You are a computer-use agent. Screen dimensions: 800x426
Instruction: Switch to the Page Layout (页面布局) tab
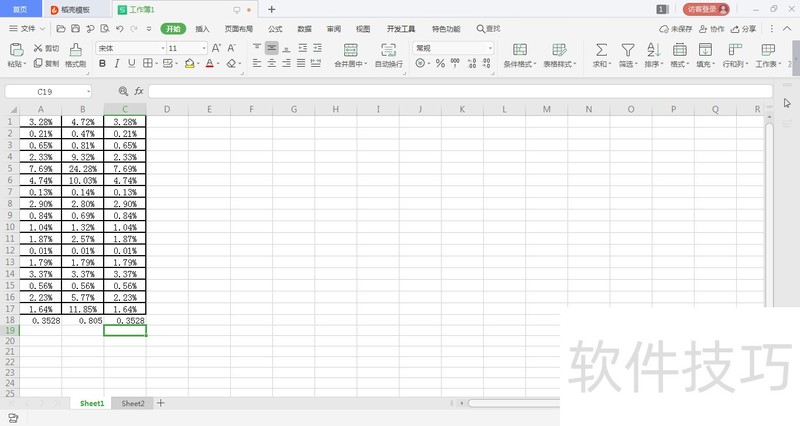pos(239,29)
